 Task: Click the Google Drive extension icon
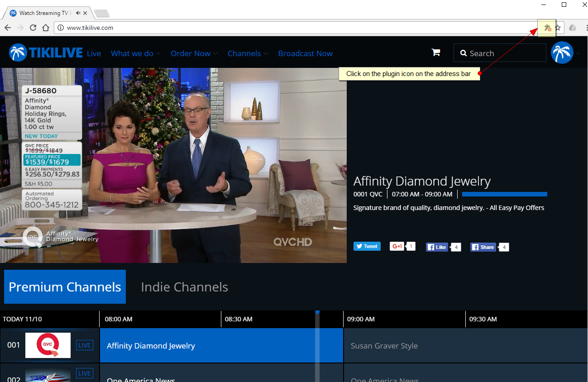(x=573, y=28)
